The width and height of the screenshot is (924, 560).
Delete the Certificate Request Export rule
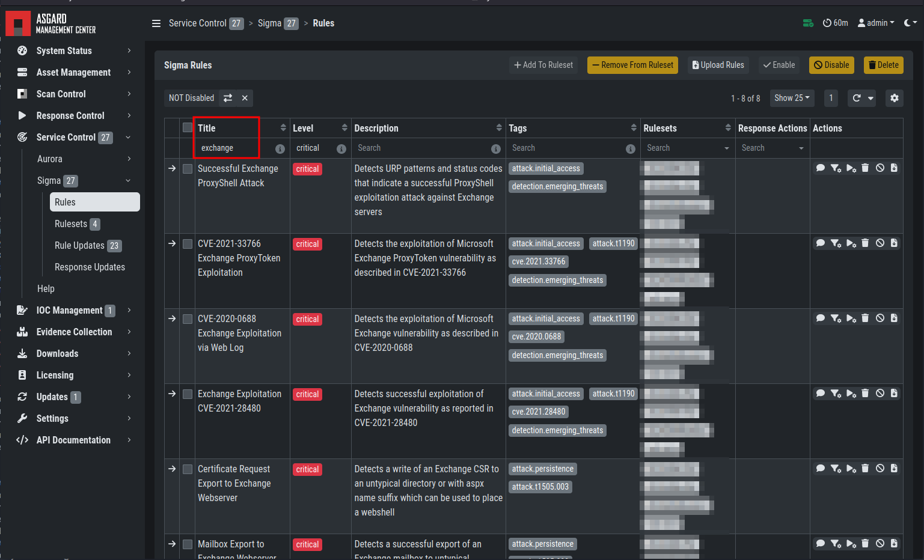(865, 469)
